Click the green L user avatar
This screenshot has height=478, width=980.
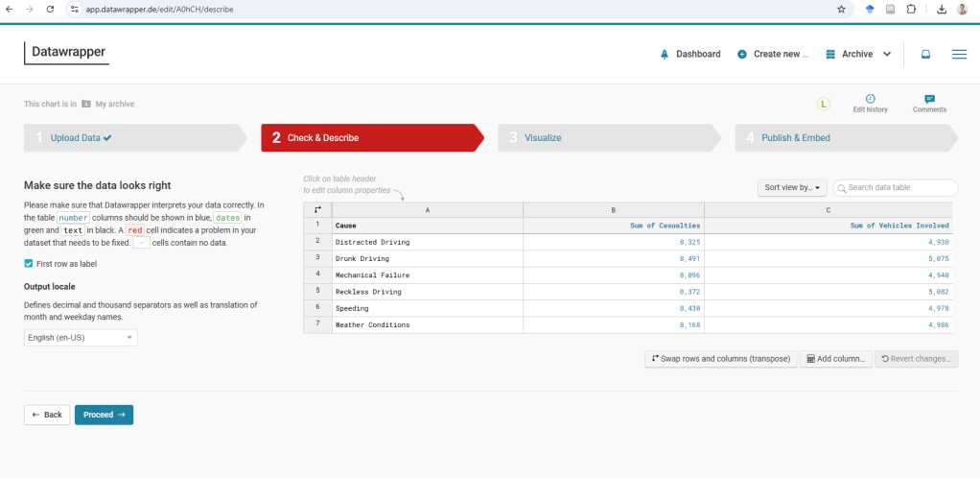823,104
